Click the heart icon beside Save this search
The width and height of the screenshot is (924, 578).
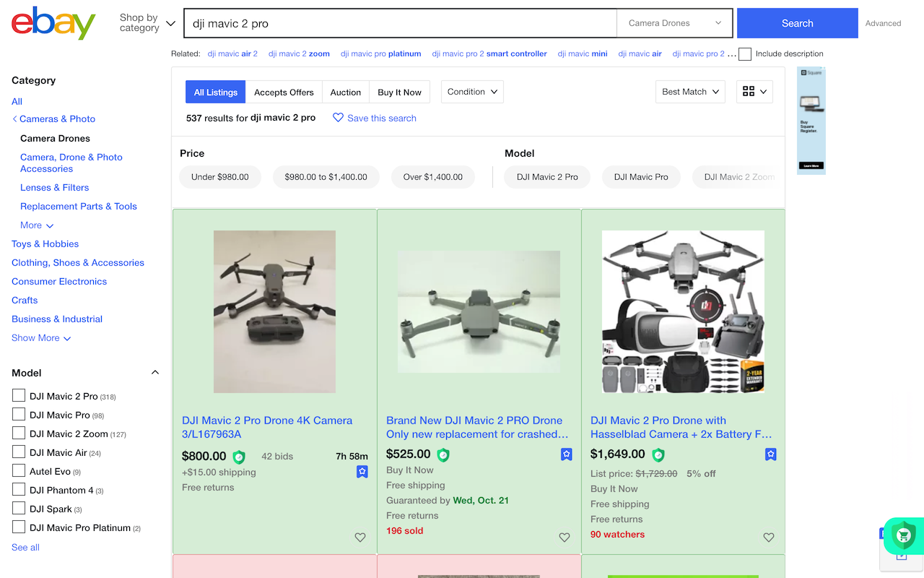(x=338, y=118)
